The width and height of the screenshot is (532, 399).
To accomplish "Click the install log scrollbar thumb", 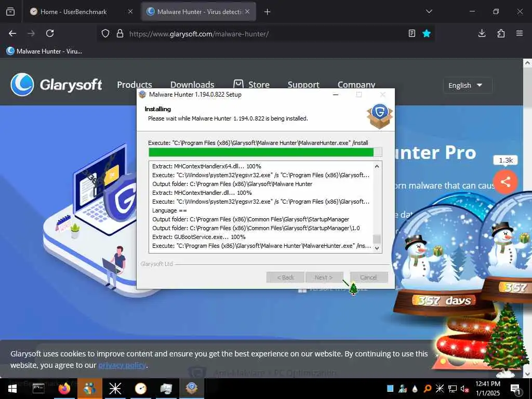I will [x=377, y=239].
